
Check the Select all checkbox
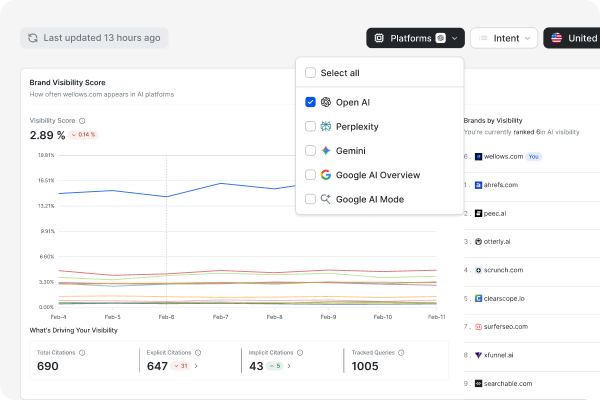tap(310, 73)
